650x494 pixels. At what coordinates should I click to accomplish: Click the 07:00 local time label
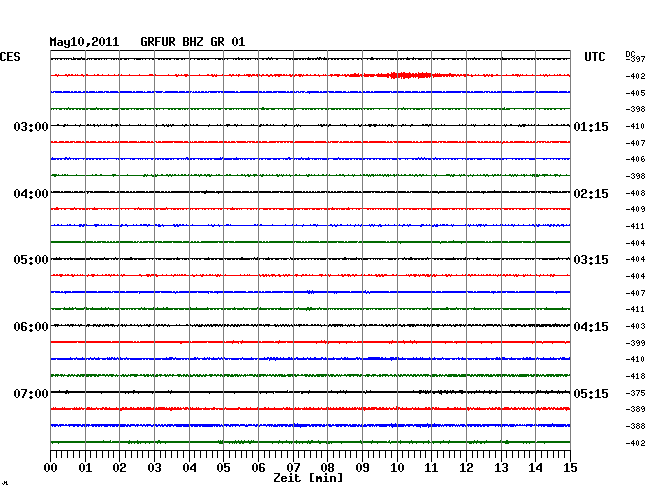click(x=31, y=393)
